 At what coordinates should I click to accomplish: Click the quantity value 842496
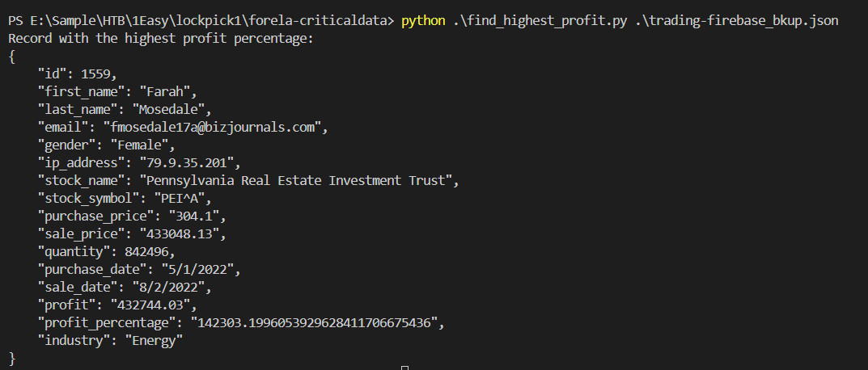pos(126,252)
